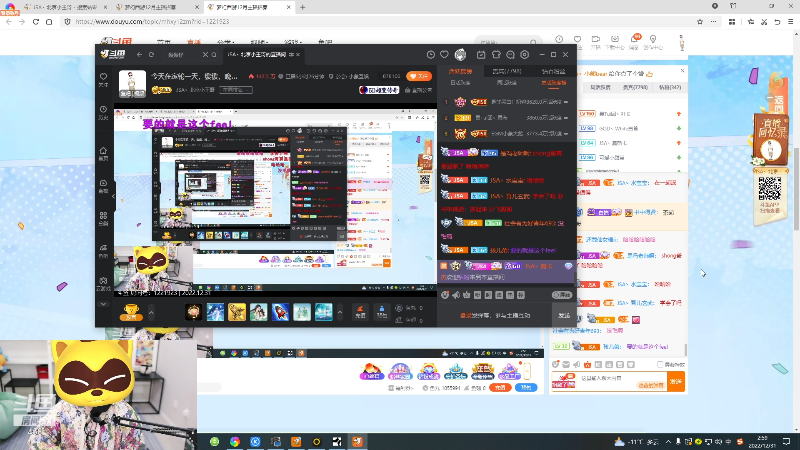The height and width of the screenshot is (450, 800).
Task: Open the calendar task icon in client title bar
Action: coord(481,55)
